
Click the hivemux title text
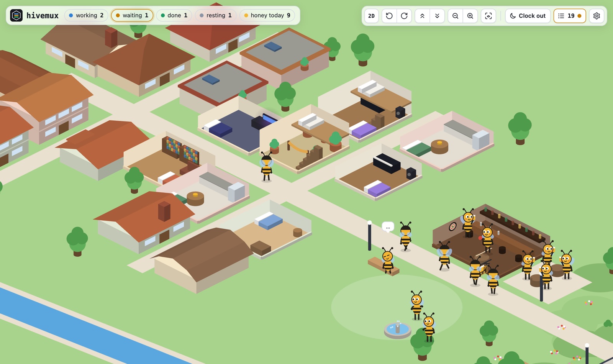click(x=43, y=15)
